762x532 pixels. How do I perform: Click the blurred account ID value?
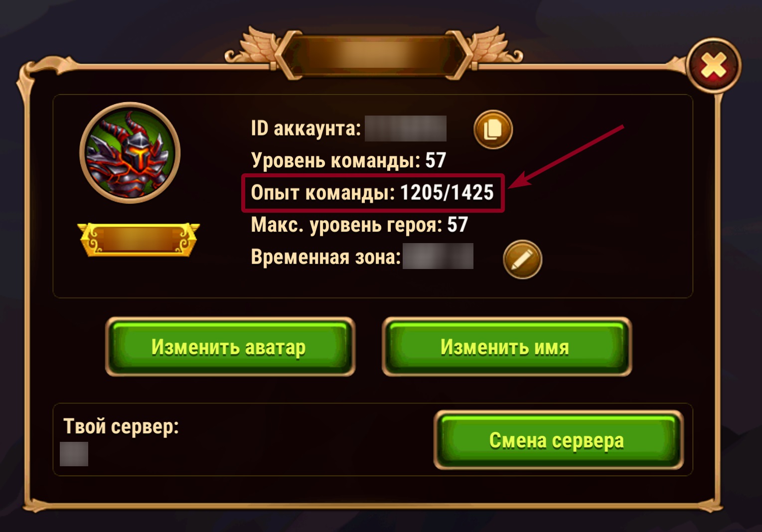pos(406,129)
